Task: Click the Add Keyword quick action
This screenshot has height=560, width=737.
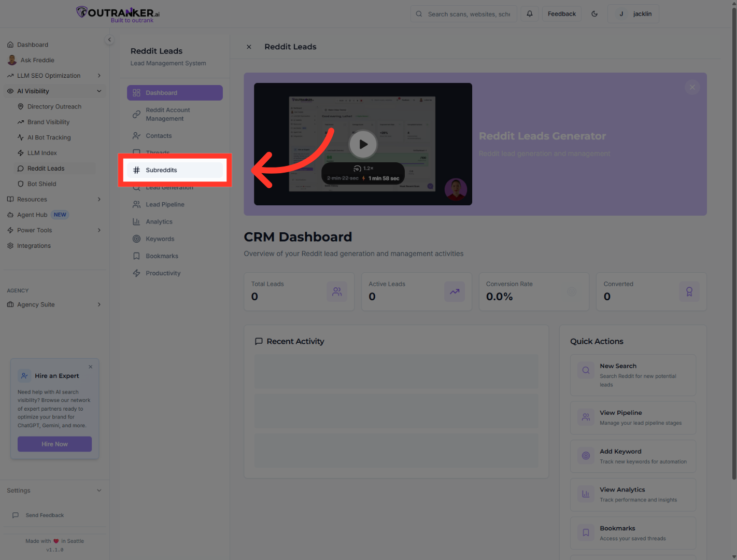Action: [x=633, y=456]
